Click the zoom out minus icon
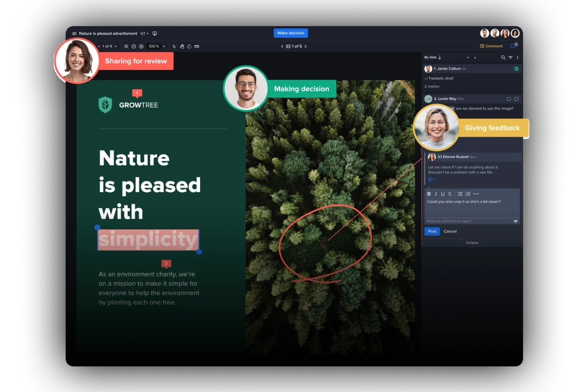Screen dimensions: 585x392 point(134,47)
